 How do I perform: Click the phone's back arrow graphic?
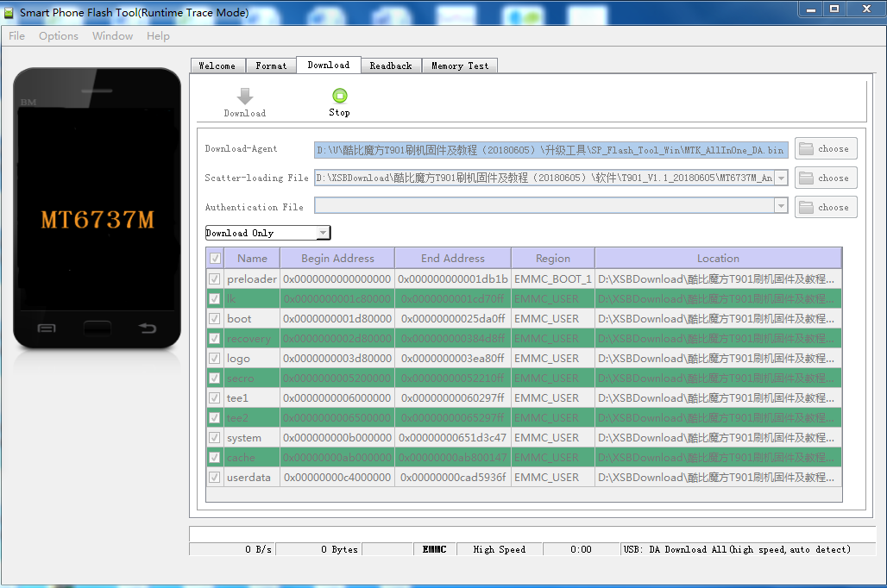click(x=148, y=328)
